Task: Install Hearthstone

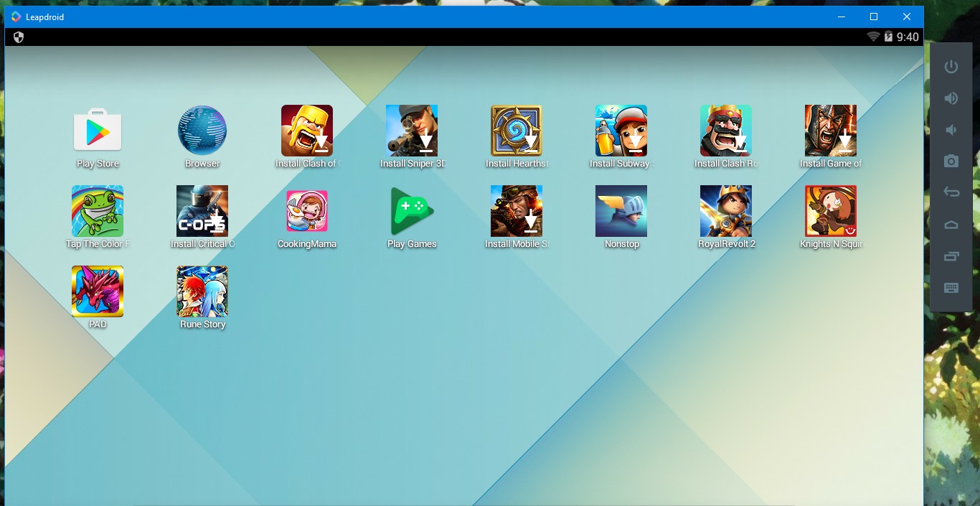Action: (x=516, y=131)
